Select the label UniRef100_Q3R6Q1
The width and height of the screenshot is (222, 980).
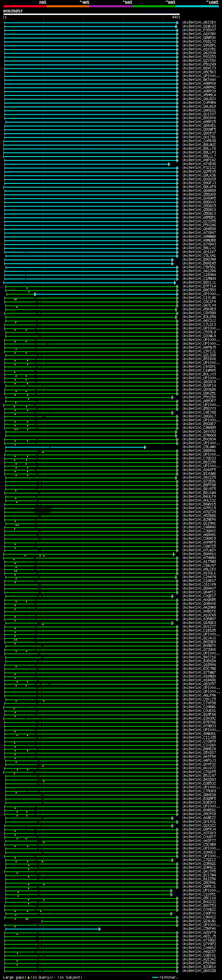[199, 864]
